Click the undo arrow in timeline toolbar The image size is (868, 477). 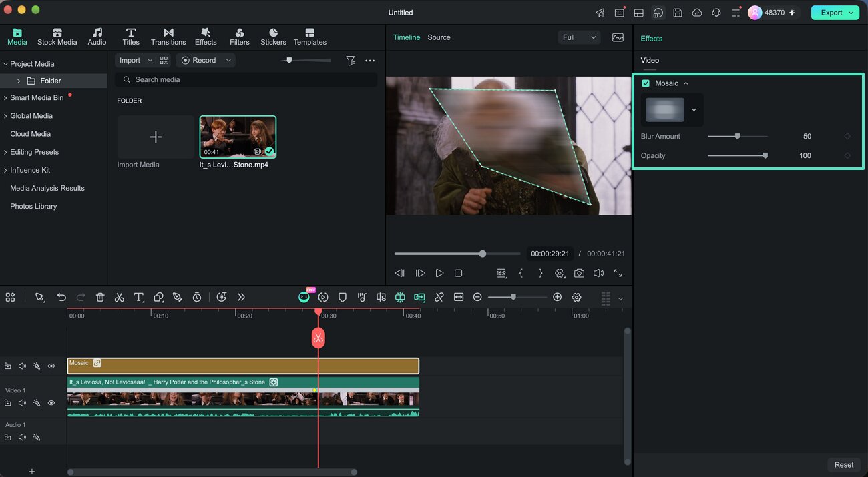point(61,298)
